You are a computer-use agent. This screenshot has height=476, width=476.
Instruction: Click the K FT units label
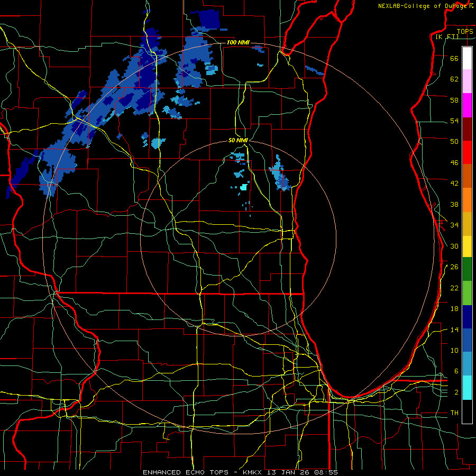pos(447,36)
